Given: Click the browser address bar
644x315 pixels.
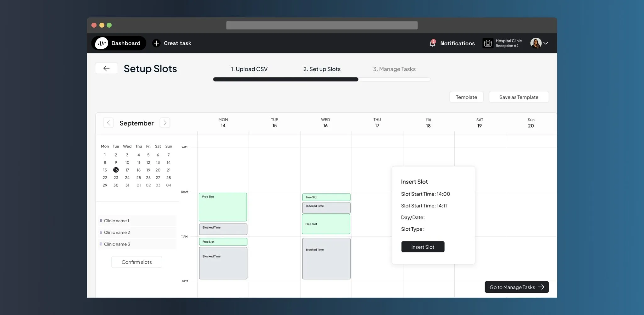Looking at the screenshot, I should tap(322, 25).
